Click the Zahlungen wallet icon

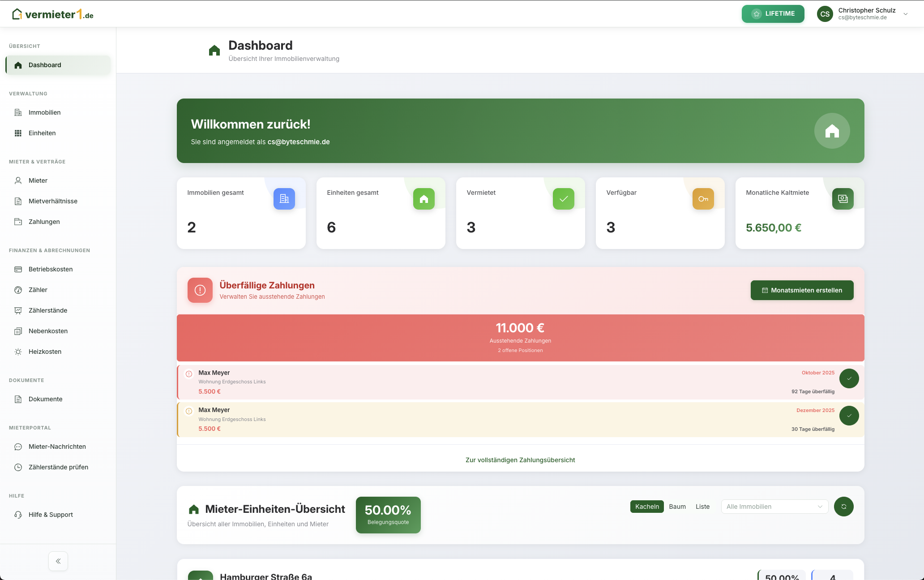pos(18,221)
